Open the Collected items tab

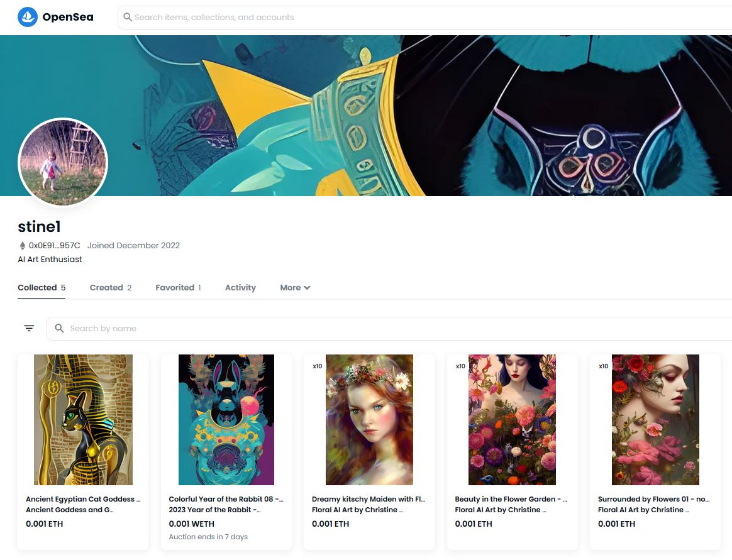[36, 287]
